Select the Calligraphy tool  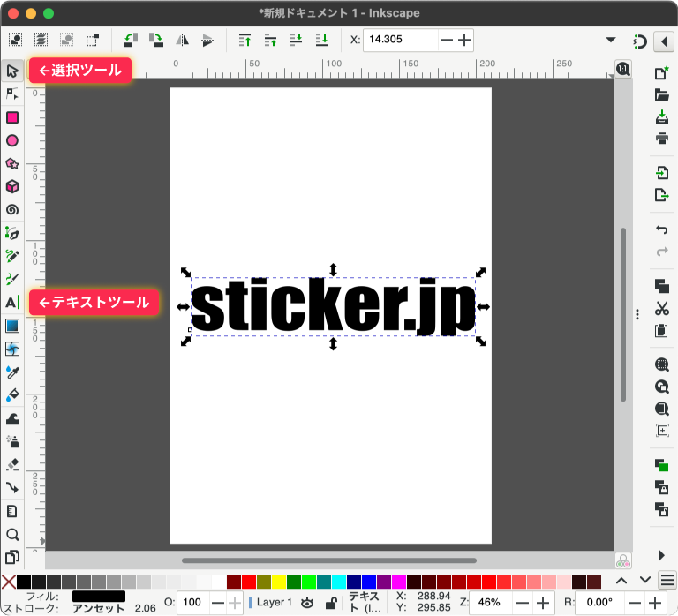click(x=12, y=279)
